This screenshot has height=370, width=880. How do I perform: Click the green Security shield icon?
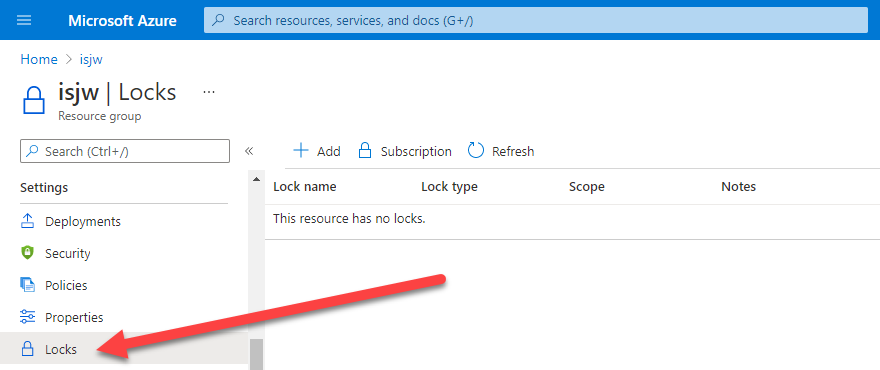pyautogui.click(x=28, y=253)
